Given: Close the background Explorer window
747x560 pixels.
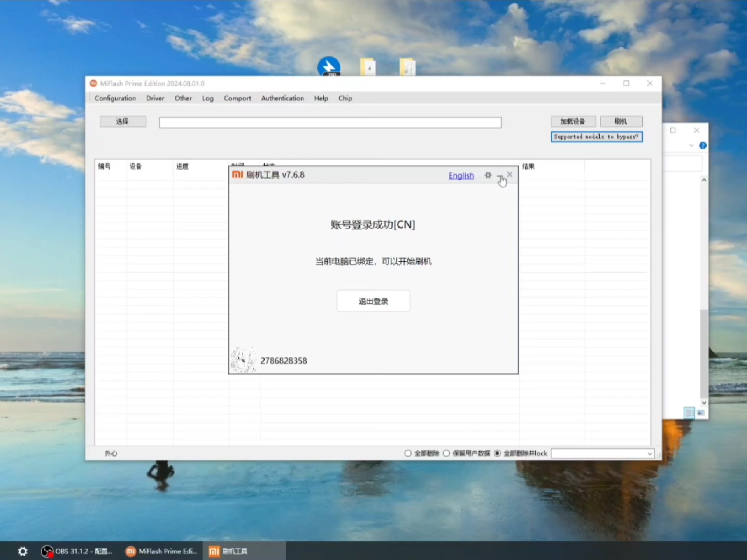Looking at the screenshot, I should pyautogui.click(x=696, y=130).
